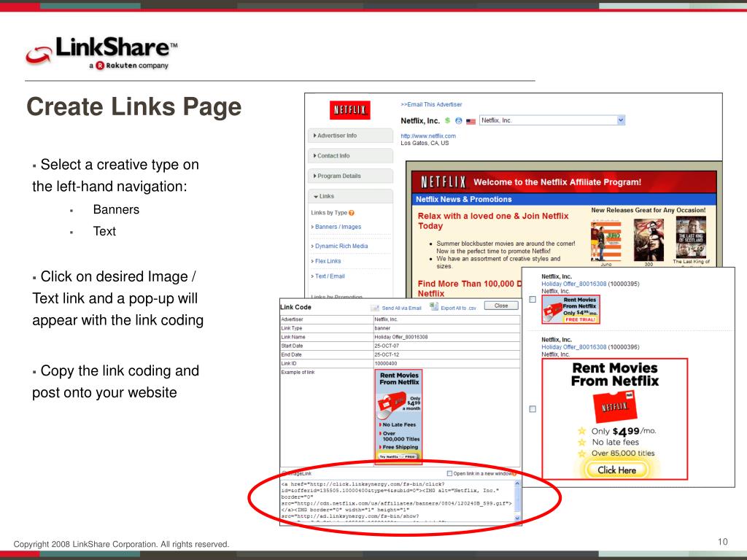Click the Link ID value 10000400
747x560 pixels.
tap(386, 363)
